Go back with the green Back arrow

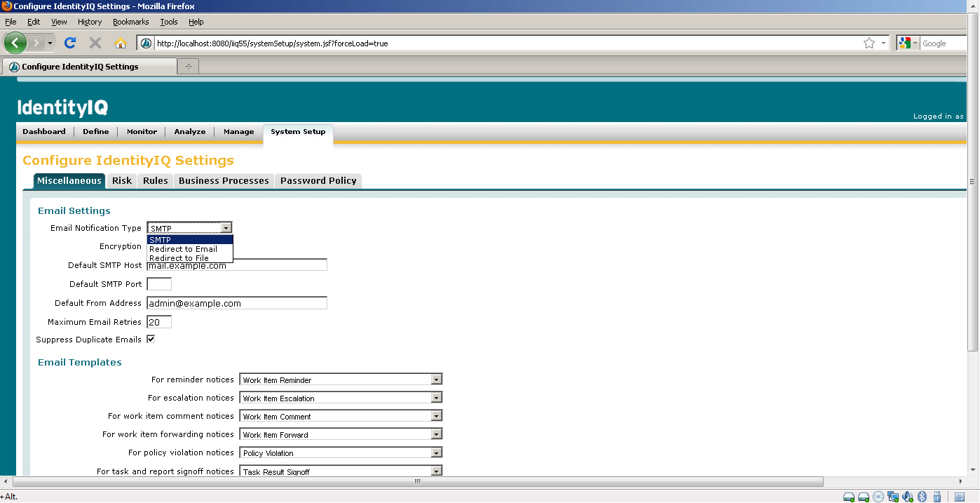(x=15, y=43)
